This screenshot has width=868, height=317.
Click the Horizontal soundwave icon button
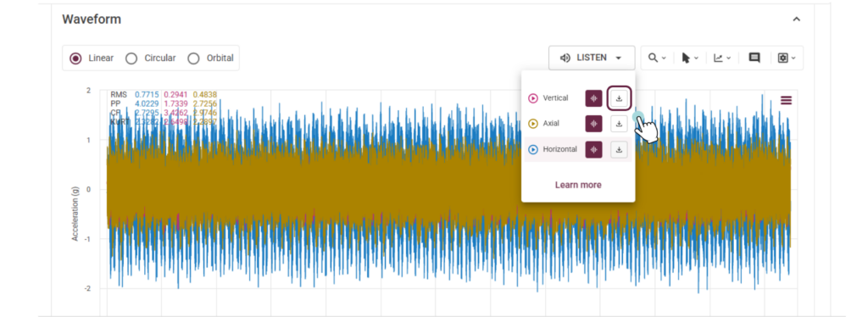593,149
